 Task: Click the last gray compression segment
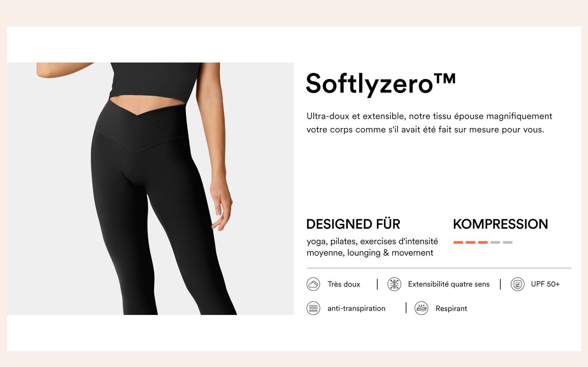[508, 242]
